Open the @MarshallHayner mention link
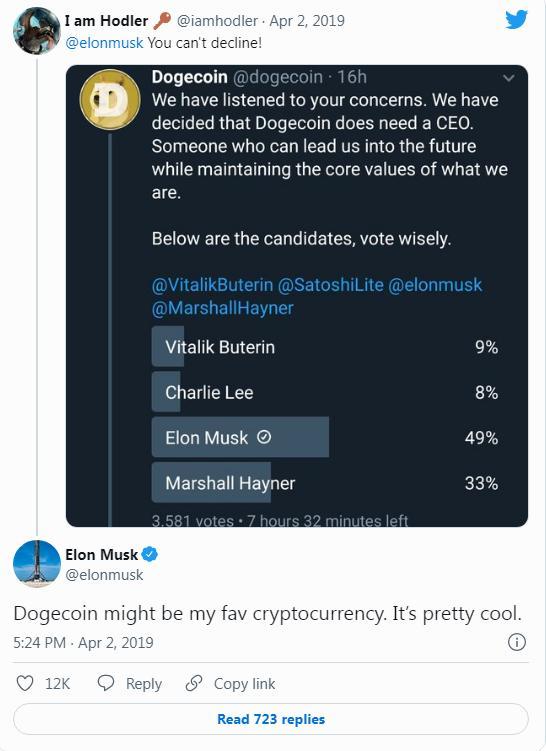 (x=222, y=308)
